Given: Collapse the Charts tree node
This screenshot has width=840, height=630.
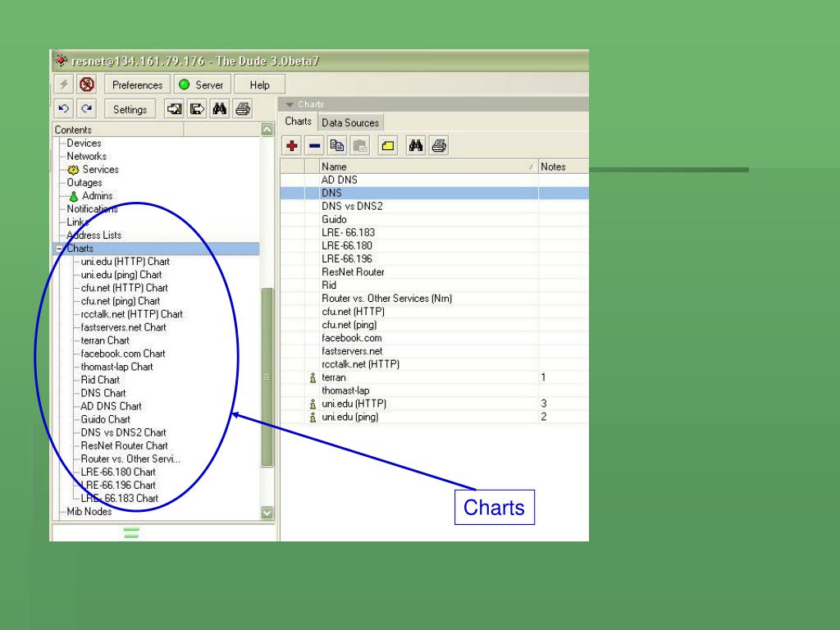Looking at the screenshot, I should click(59, 249).
